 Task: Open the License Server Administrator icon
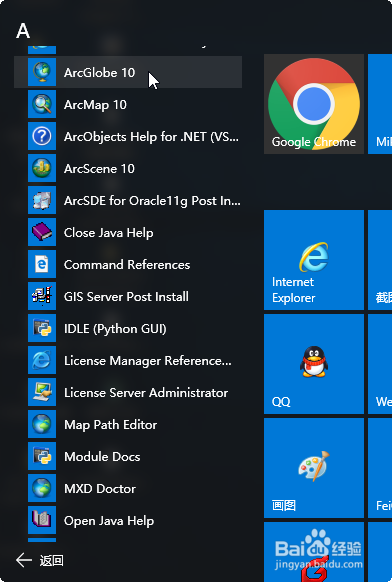click(42, 392)
